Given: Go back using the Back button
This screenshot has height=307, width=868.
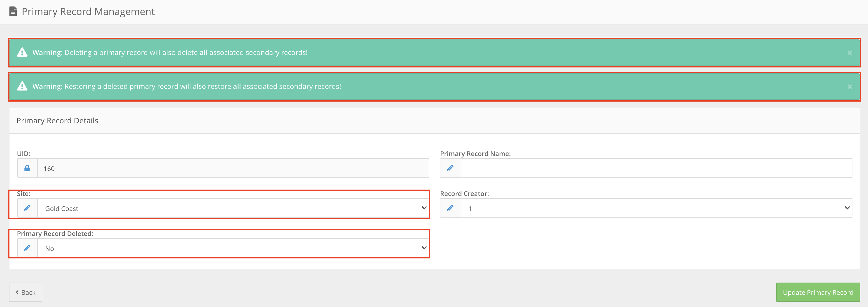Looking at the screenshot, I should [x=26, y=292].
